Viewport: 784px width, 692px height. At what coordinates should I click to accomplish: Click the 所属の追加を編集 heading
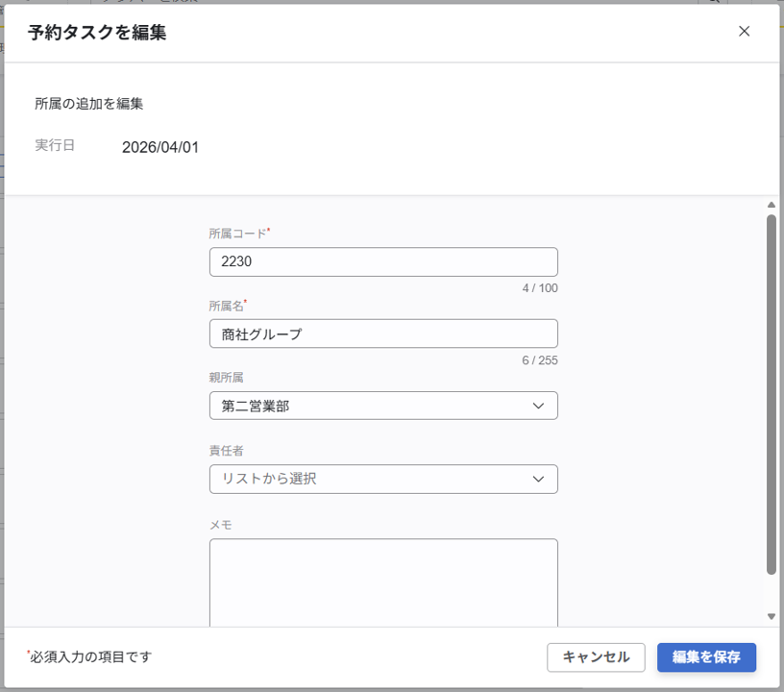tap(89, 103)
